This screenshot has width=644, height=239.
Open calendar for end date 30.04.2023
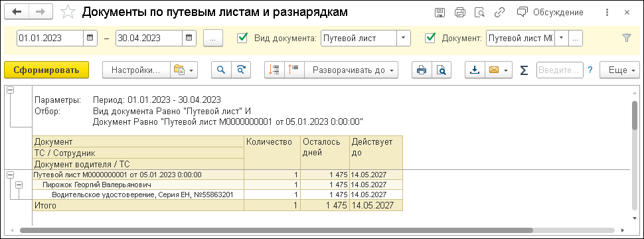pyautogui.click(x=189, y=38)
